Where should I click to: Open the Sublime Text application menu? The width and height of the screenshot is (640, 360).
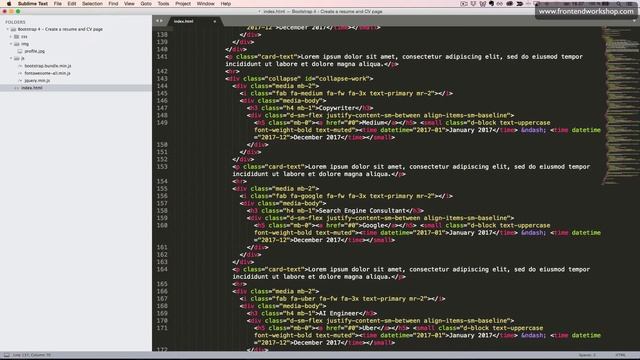pos(33,4)
